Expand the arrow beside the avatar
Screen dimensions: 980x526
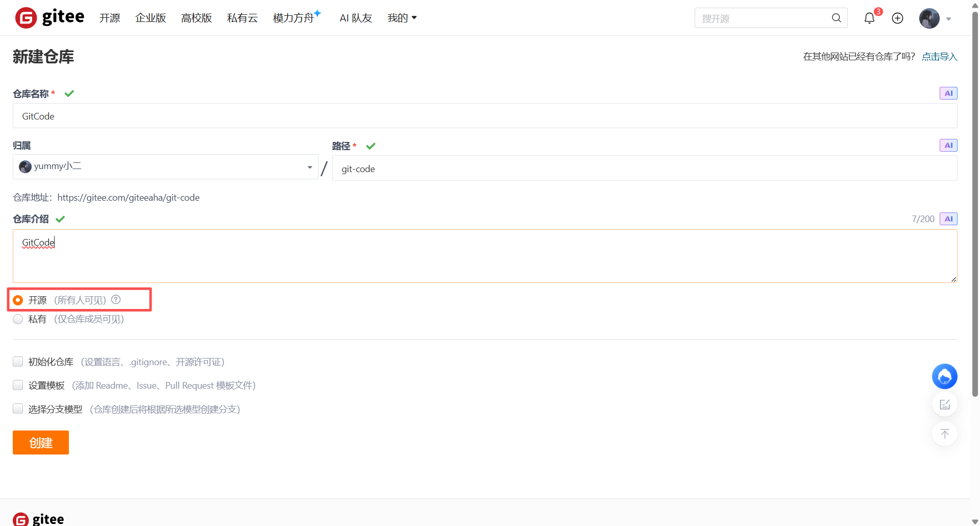(948, 19)
